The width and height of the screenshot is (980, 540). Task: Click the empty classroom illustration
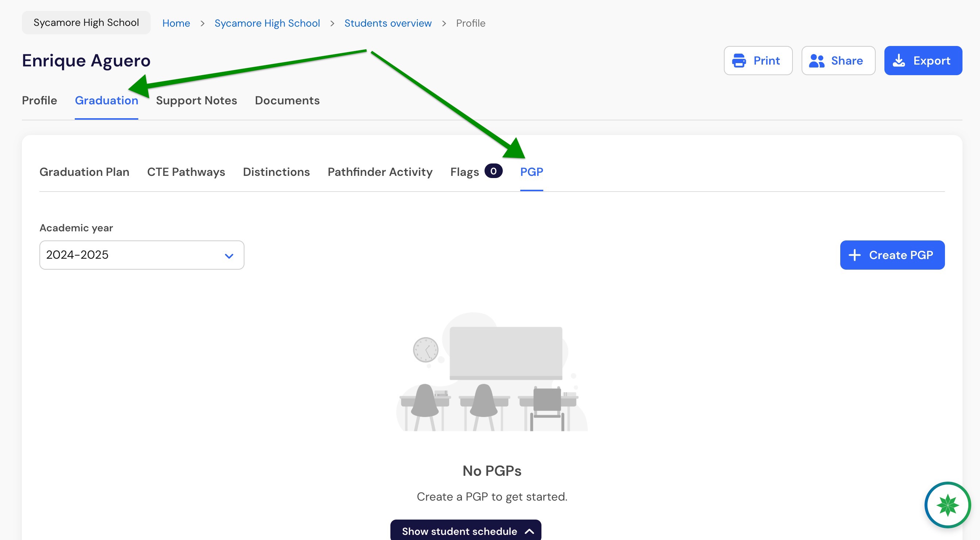(x=492, y=372)
